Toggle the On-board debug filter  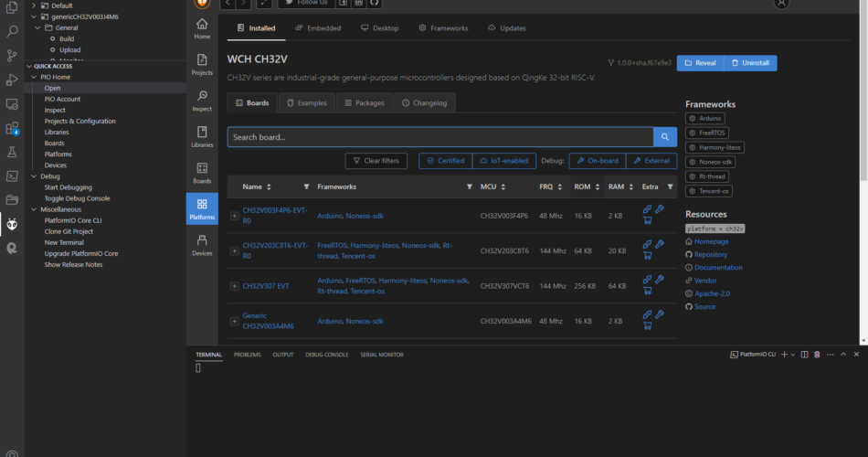pos(598,161)
